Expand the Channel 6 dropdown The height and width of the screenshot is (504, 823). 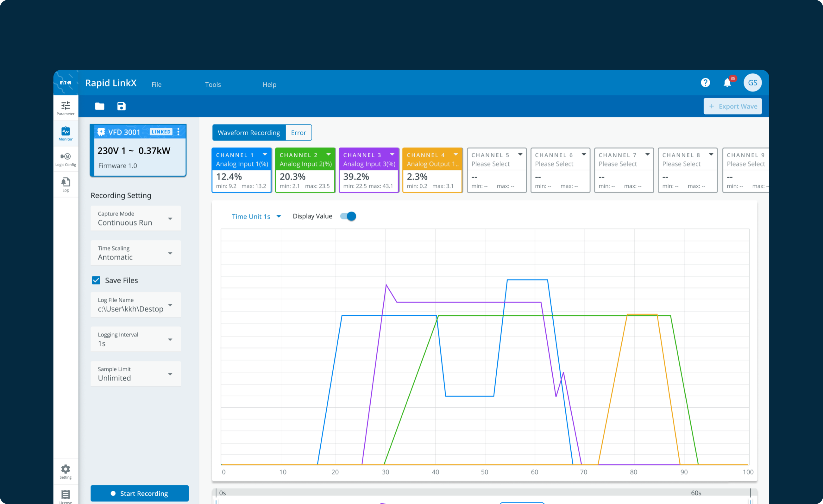[x=584, y=154]
